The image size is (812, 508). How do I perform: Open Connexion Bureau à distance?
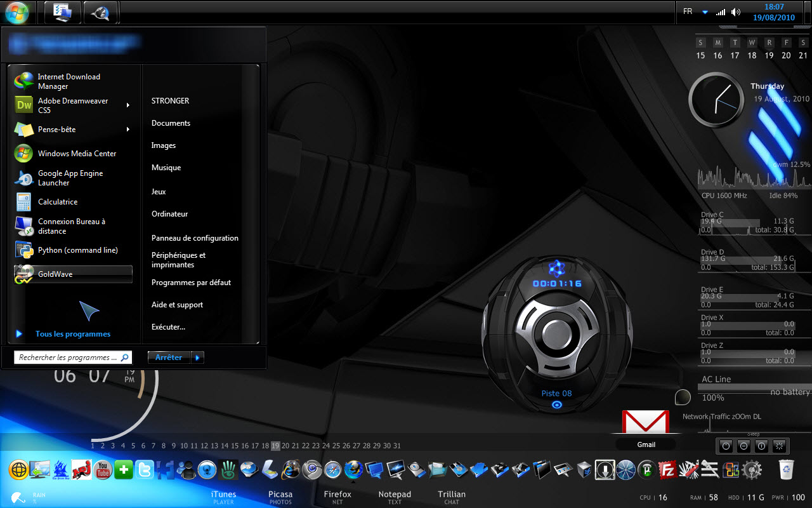(x=73, y=226)
